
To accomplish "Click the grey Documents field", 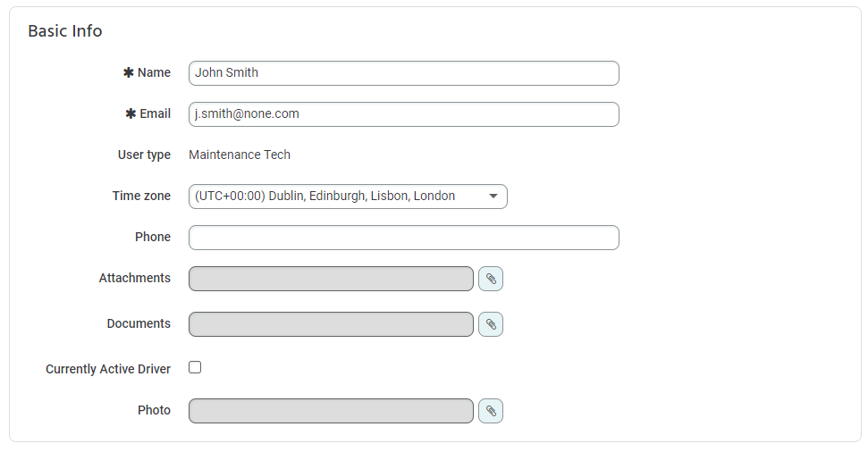I will coord(331,324).
